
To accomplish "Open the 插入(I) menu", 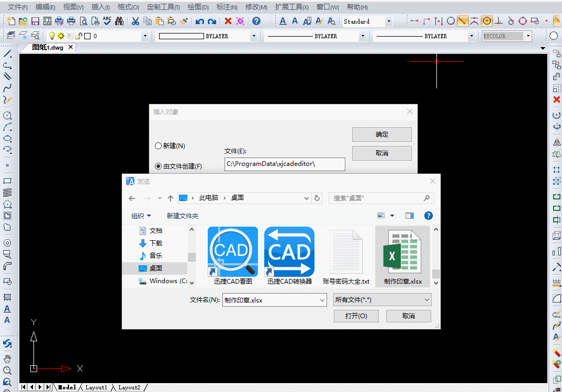I will (x=100, y=7).
